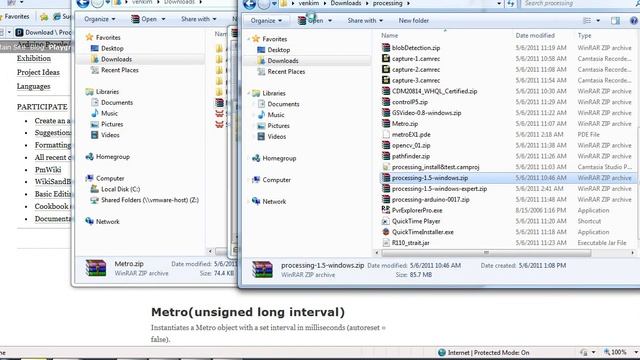Select Metro.zip icon in processing folder list
This screenshot has width=640, height=360.
(386, 123)
